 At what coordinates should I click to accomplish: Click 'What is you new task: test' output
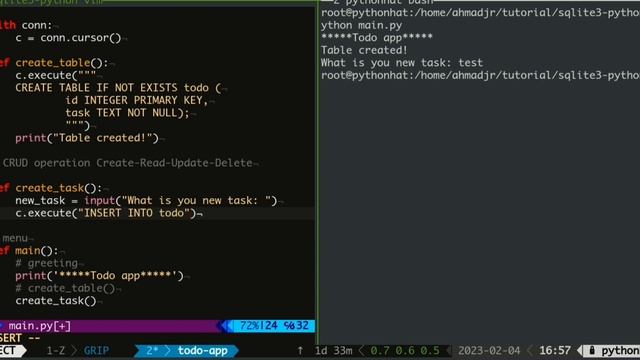(x=402, y=62)
